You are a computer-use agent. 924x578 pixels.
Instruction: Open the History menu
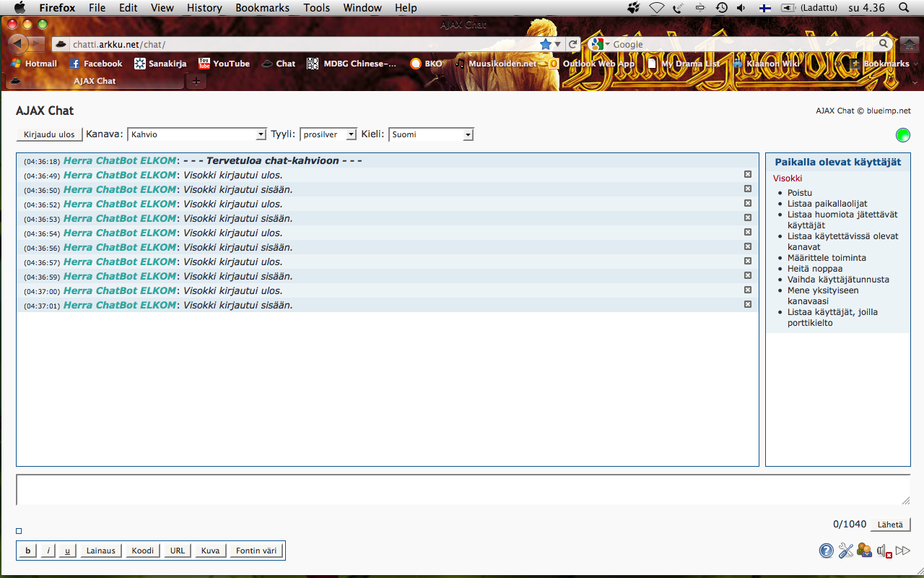coord(204,8)
